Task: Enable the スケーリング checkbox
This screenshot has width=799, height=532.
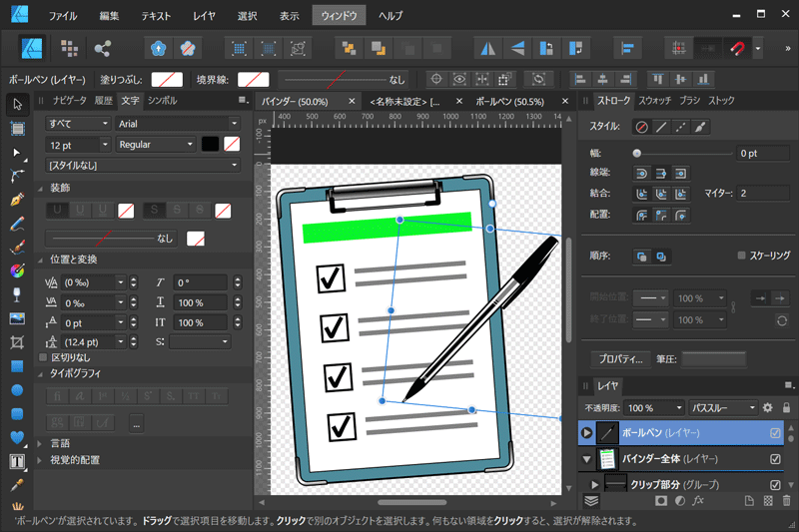Action: (741, 256)
